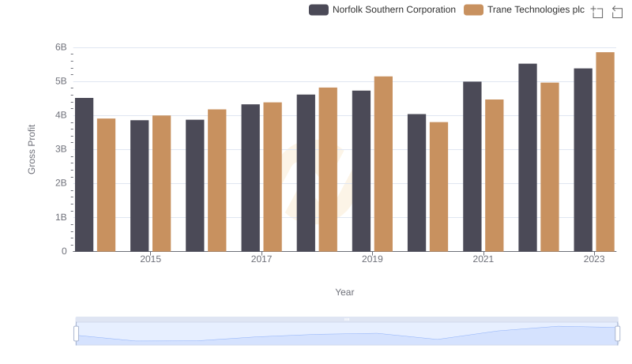This screenshot has height=364, width=632.
Task: Click Trane tan bar for 2021
Action: coord(495,175)
